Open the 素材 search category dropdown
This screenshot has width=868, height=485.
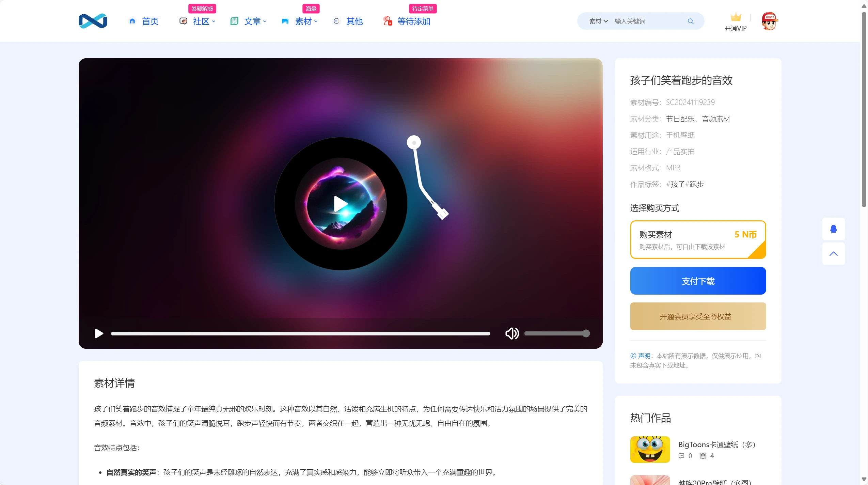pos(598,21)
